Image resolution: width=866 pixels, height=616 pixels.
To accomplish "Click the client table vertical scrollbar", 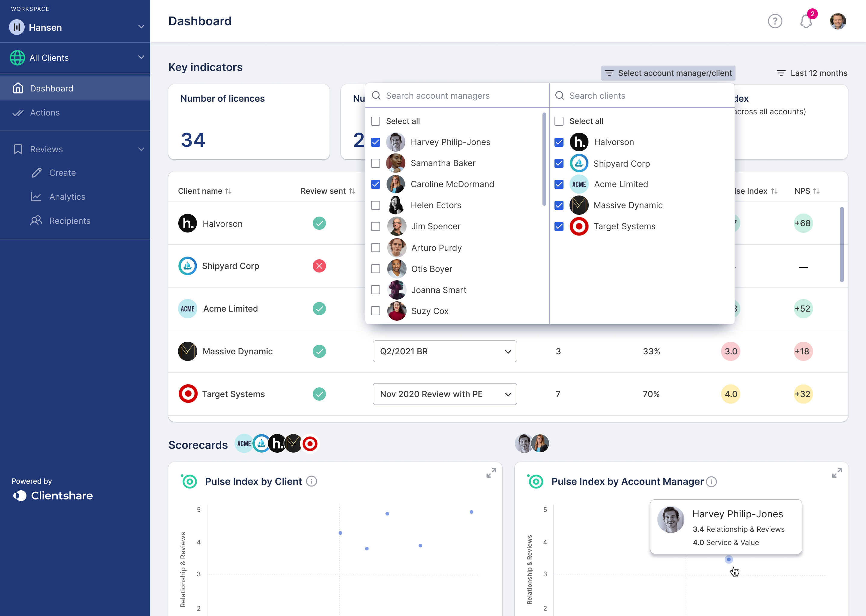I will (841, 244).
